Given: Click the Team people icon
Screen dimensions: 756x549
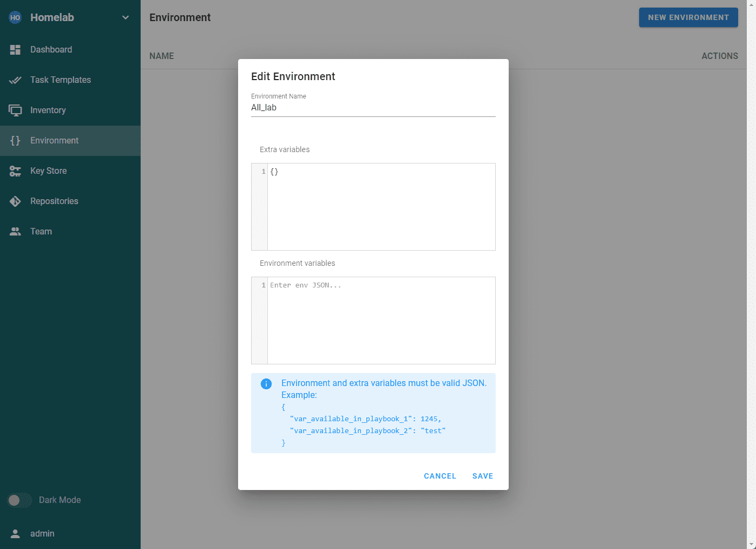Looking at the screenshot, I should click(15, 232).
